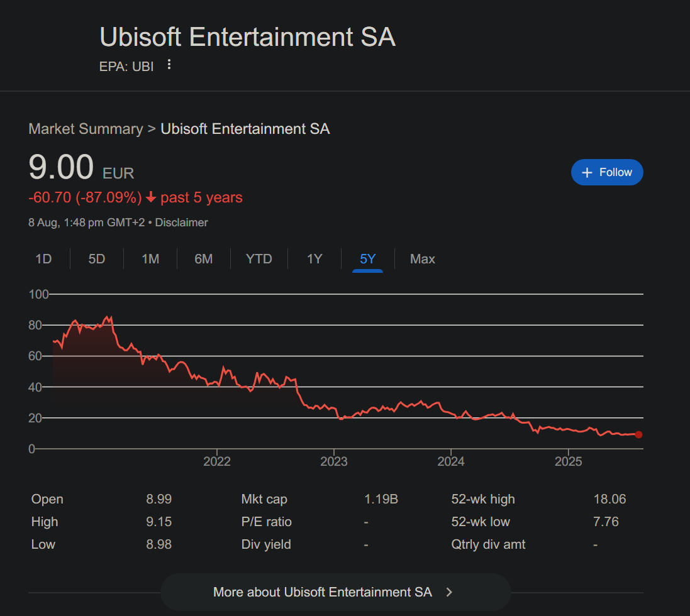Click the 52-wk low value 7.76

[x=606, y=522]
